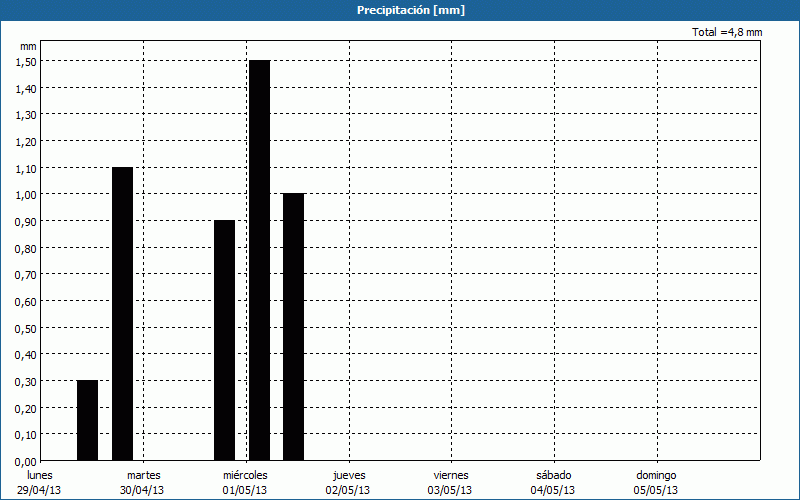Select the jueves 02/05/13 date label

point(348,482)
